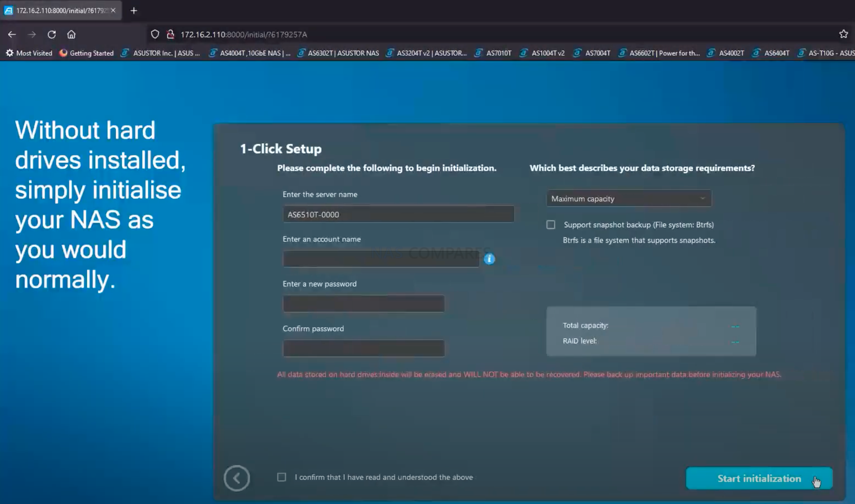This screenshot has height=504, width=855.
Task: Click the bookmark star icon in browser
Action: 843,33
